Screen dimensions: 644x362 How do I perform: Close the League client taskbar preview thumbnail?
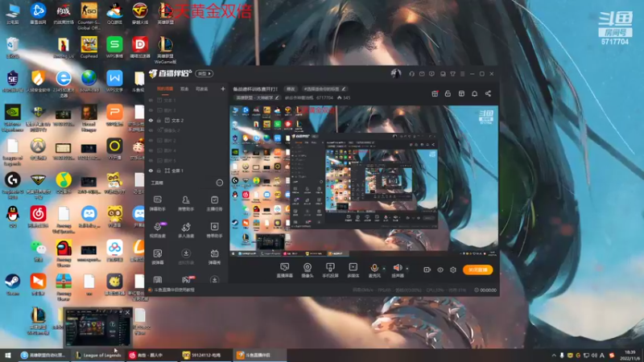[127, 313]
